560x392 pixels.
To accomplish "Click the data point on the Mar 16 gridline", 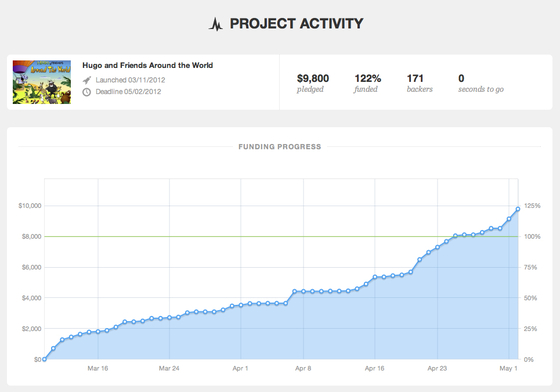I will [98, 332].
